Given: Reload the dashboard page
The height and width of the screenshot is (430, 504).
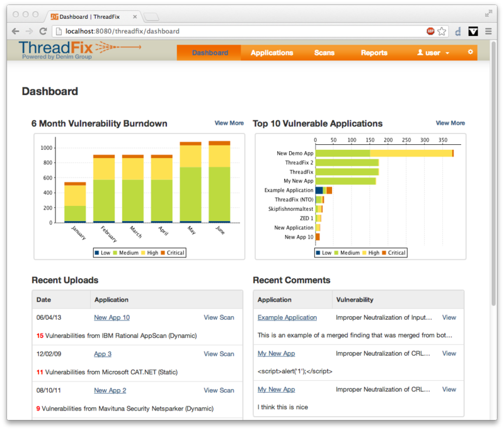Looking at the screenshot, I should coord(42,30).
